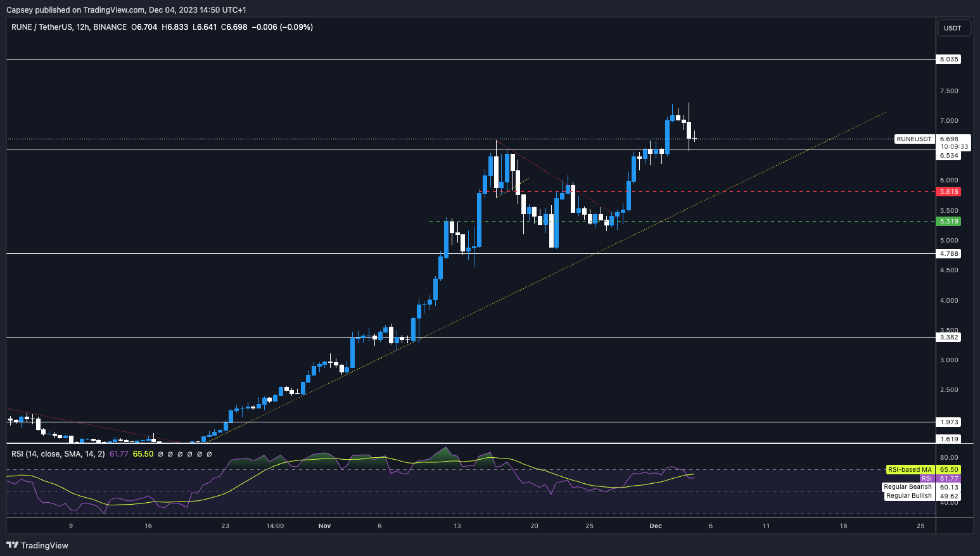Image resolution: width=980 pixels, height=556 pixels.
Task: Click the Dec label on the time axis
Action: click(656, 526)
